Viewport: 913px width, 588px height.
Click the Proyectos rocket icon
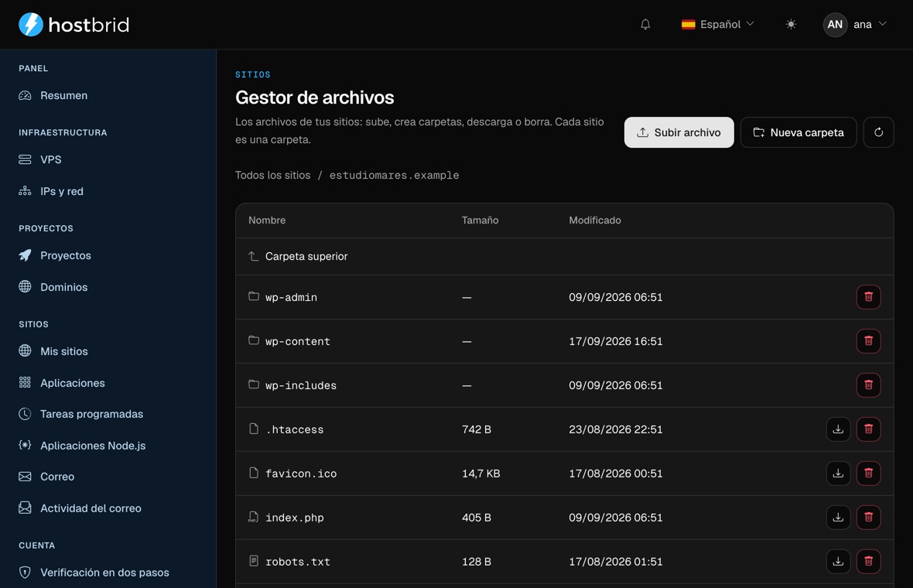(25, 255)
